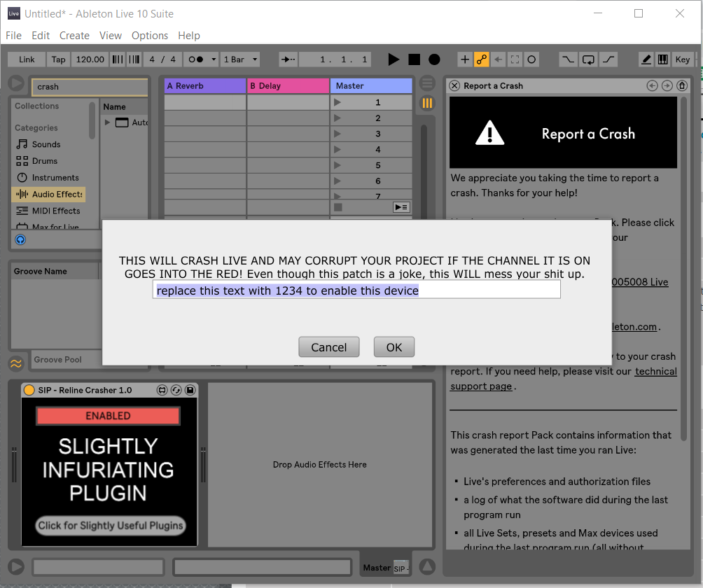Open the Groove Pool wave icon
703x588 pixels.
(x=15, y=363)
